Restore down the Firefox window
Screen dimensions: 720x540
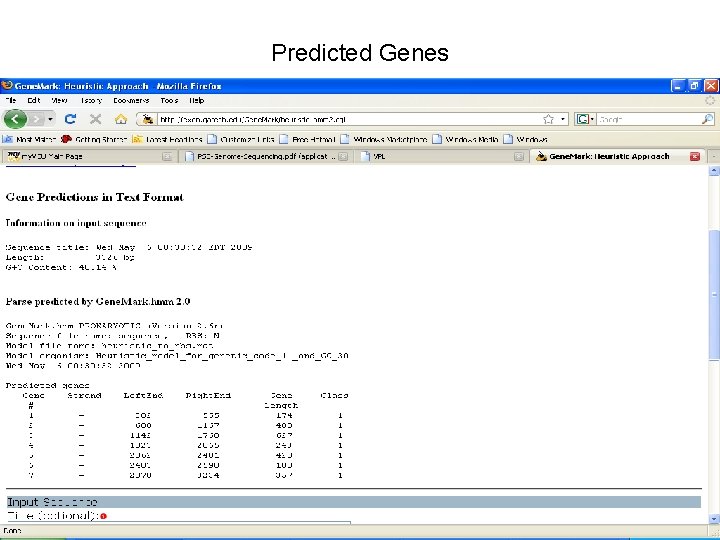[694, 86]
